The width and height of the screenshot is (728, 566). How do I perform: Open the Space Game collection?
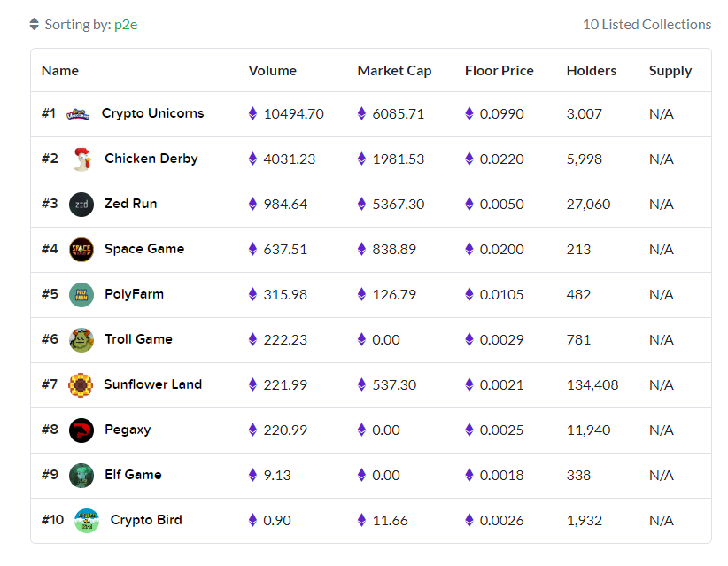[x=144, y=249]
